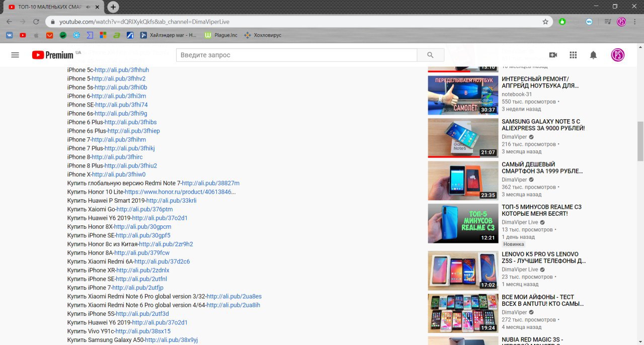Open the notebook-31 channel name

click(x=517, y=94)
